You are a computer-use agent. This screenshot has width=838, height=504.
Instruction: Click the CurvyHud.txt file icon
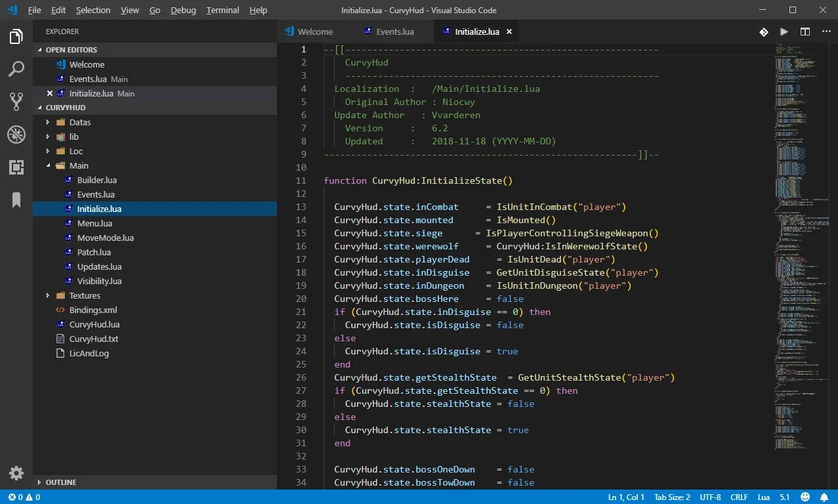tap(60, 339)
